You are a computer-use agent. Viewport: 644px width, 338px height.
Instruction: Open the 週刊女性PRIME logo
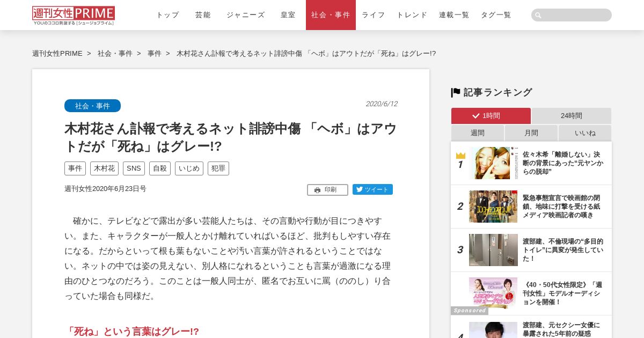tap(74, 16)
